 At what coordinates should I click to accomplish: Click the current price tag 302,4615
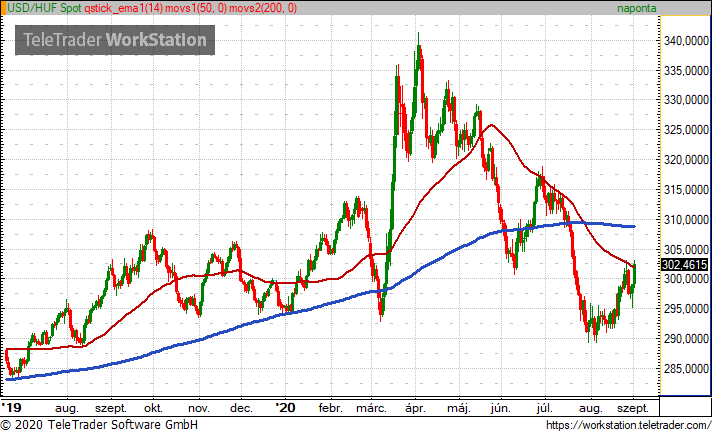685,265
